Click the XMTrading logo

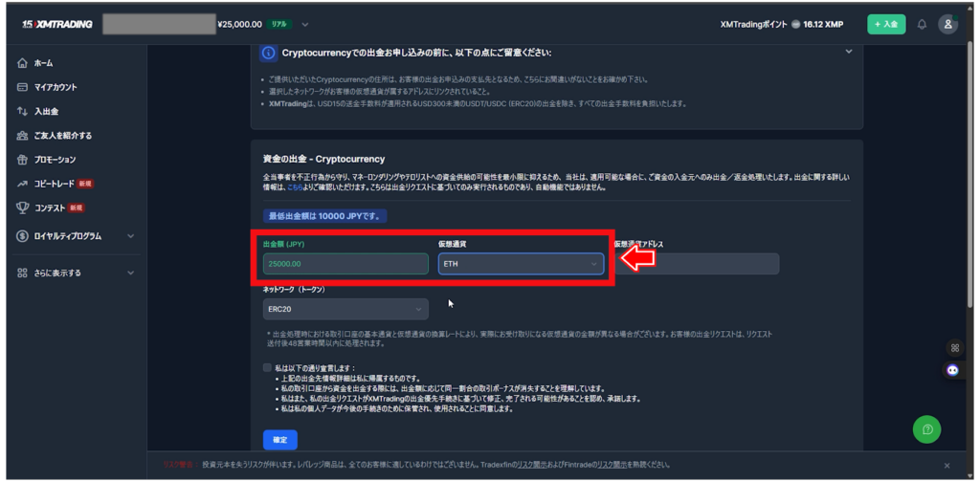[x=56, y=24]
